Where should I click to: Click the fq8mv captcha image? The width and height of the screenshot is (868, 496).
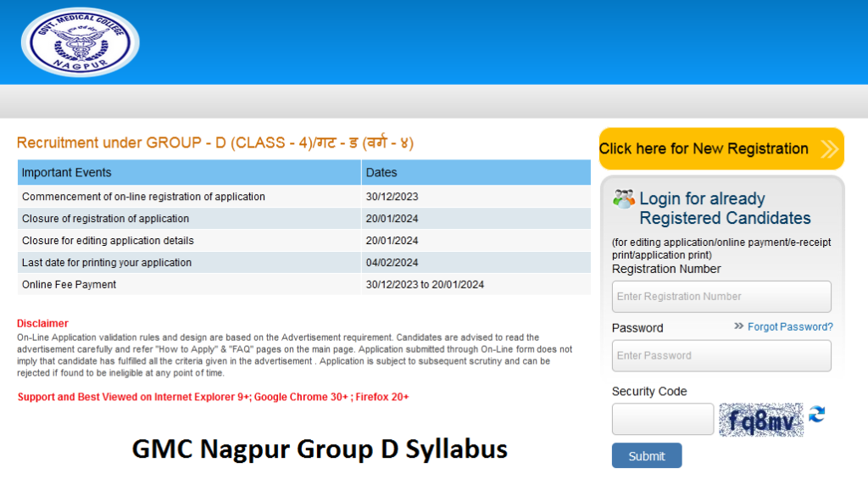[760, 421]
